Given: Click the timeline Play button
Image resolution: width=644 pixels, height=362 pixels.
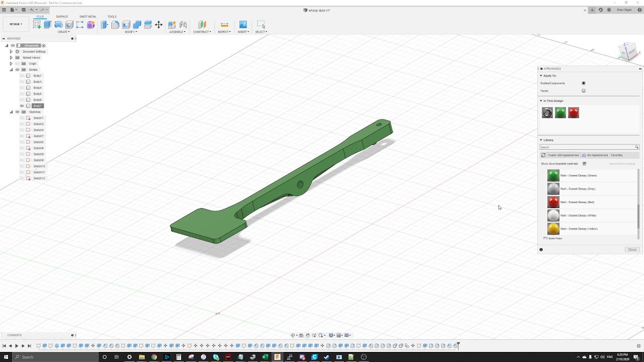Looking at the screenshot, I should [17, 346].
